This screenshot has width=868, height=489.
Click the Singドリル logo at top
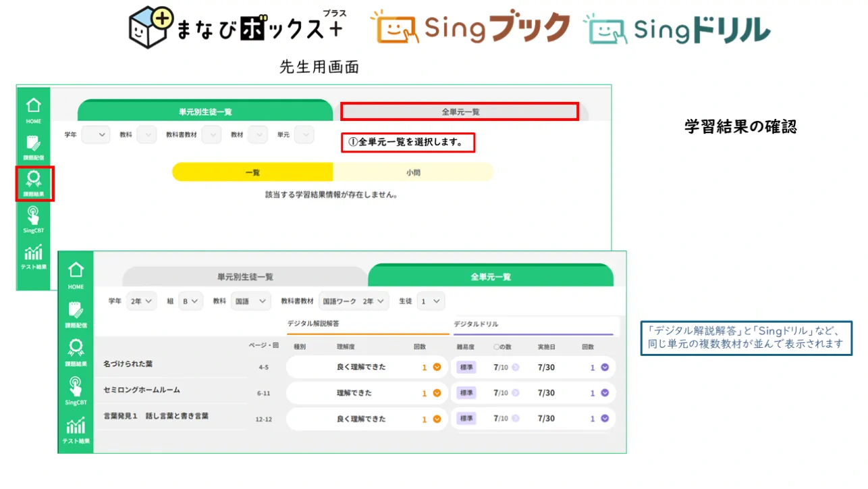(677, 29)
